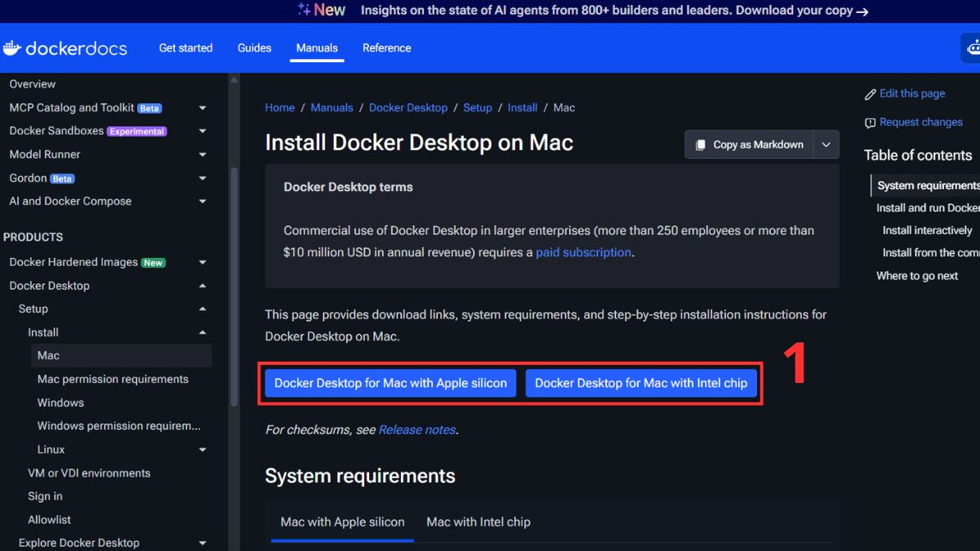The image size is (980, 551).
Task: Open Get started in top navigation
Action: tap(185, 48)
